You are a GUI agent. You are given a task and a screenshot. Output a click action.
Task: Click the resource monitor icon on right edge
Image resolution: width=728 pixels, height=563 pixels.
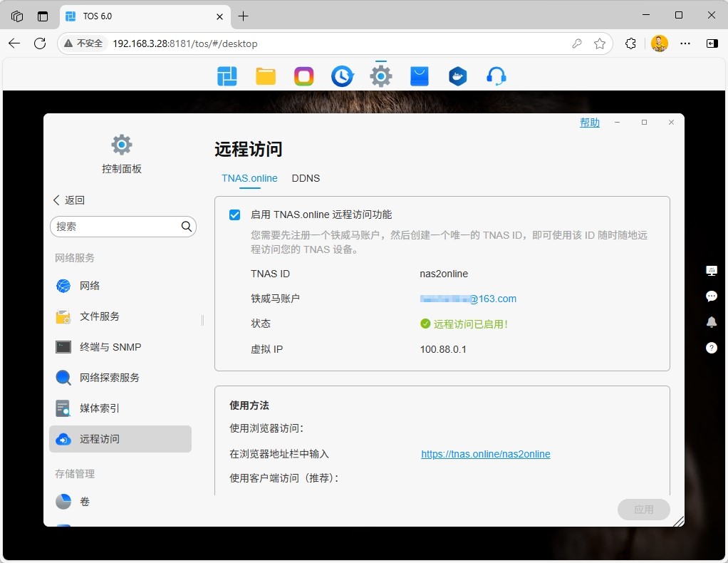(712, 270)
